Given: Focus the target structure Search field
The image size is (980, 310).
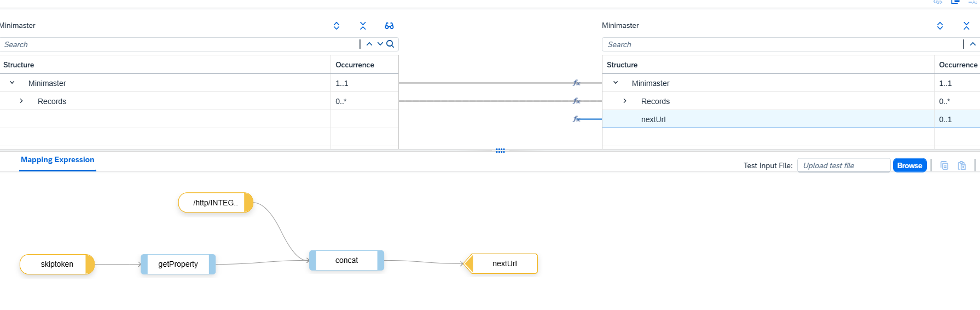Looking at the screenshot, I should [782, 44].
